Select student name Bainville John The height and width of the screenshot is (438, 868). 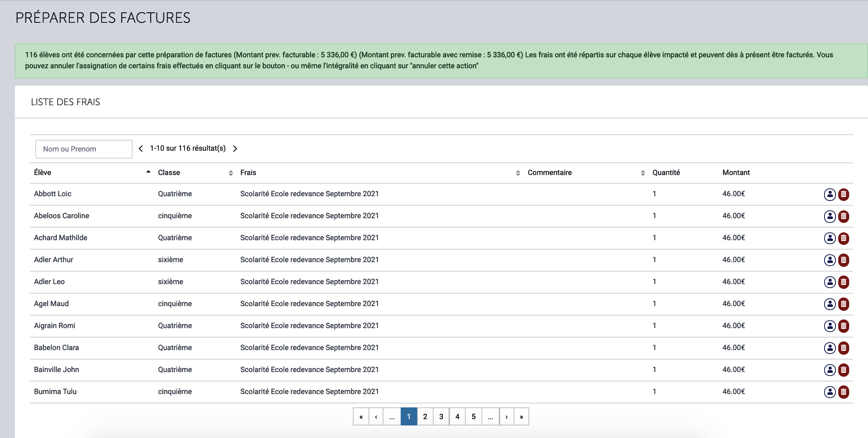56,370
